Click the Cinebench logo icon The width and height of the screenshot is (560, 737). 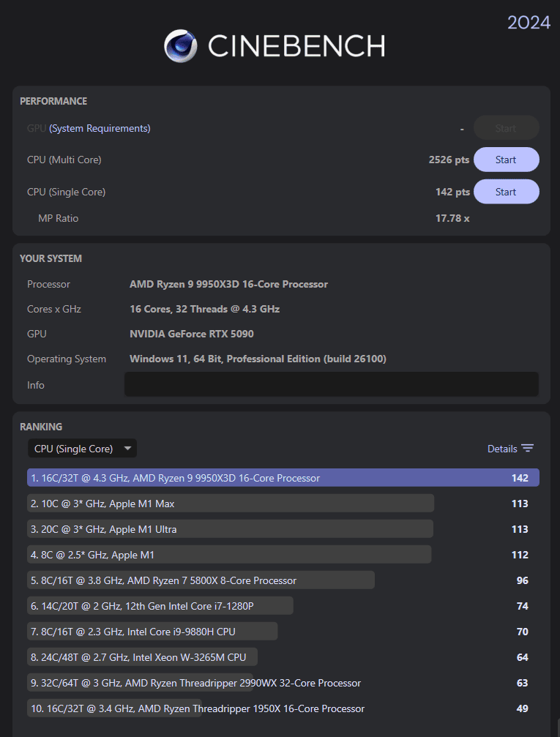tap(181, 46)
